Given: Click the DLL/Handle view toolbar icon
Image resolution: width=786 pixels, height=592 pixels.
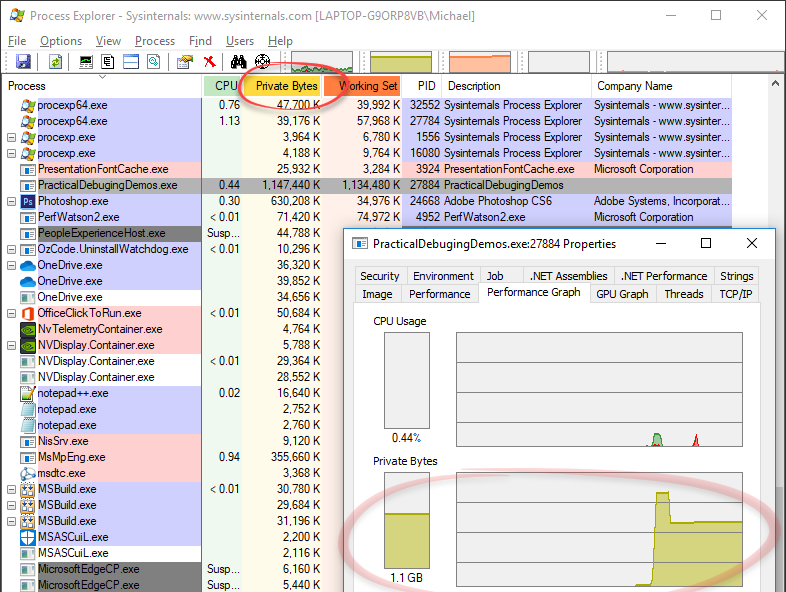Looking at the screenshot, I should coord(154,62).
